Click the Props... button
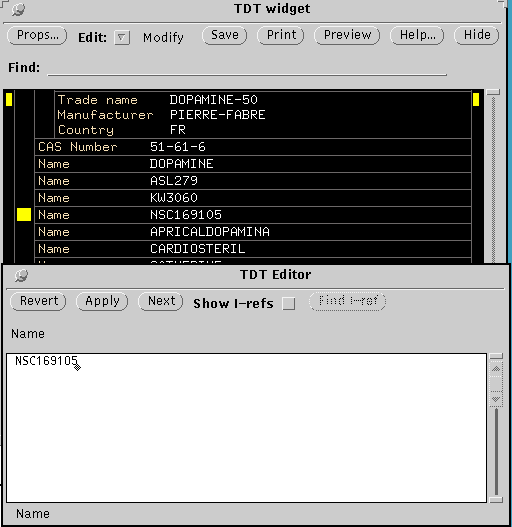Viewport: 512px width, 527px height. (x=37, y=35)
